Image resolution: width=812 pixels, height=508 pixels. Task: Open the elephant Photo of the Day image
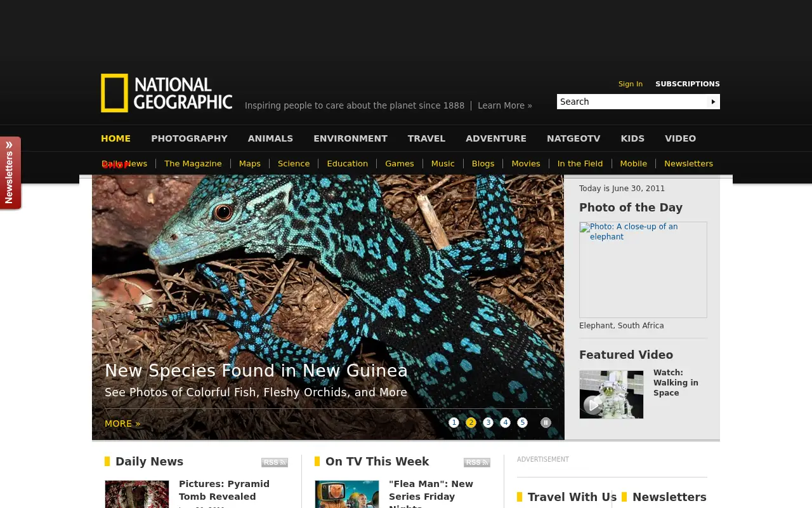[x=643, y=270]
